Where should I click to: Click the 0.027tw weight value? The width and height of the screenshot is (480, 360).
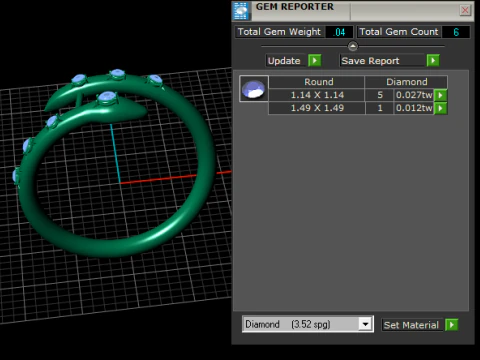pos(414,95)
